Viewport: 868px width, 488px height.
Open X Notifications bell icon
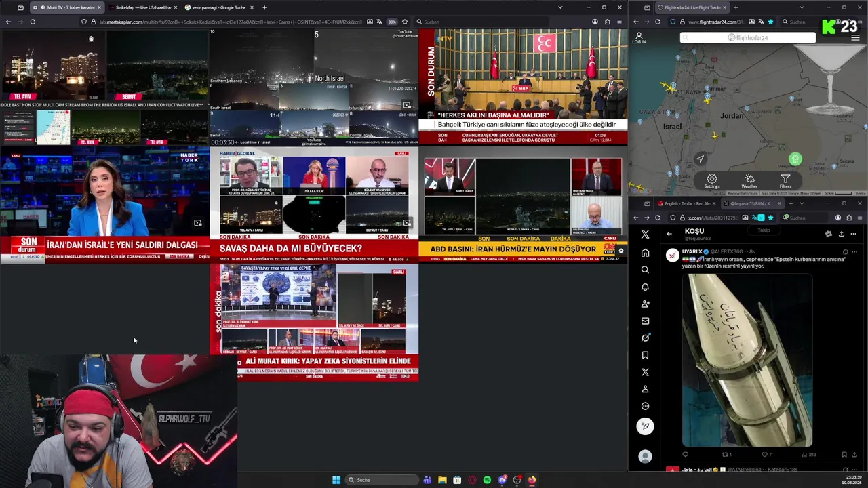[645, 287]
